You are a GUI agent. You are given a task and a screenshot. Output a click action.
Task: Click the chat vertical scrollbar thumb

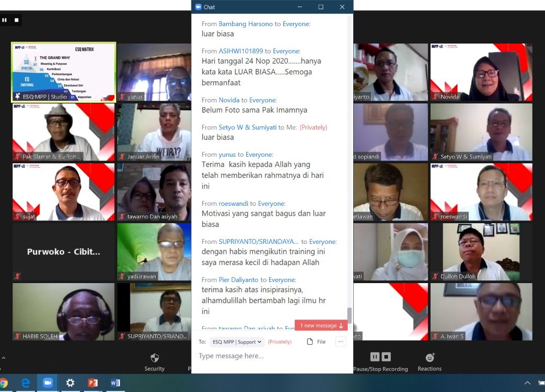click(x=349, y=315)
